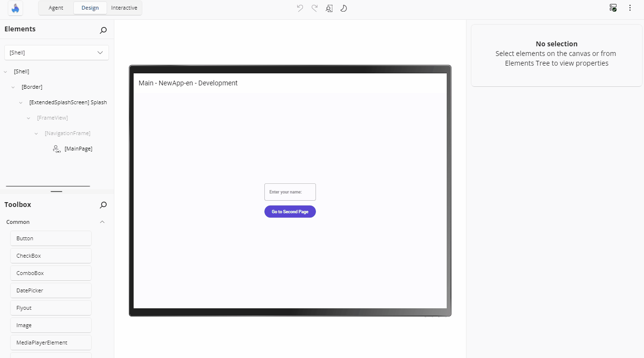Image resolution: width=644 pixels, height=358 pixels.
Task: Select the Button component in Toolbox
Action: tap(50, 238)
